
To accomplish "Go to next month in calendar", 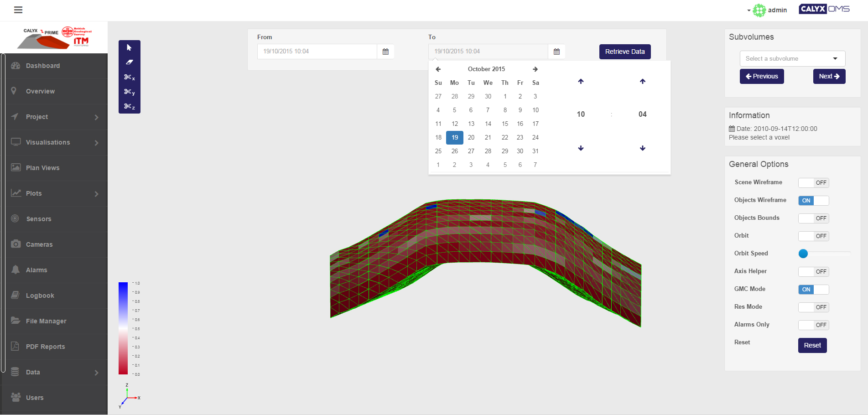I will pos(535,69).
